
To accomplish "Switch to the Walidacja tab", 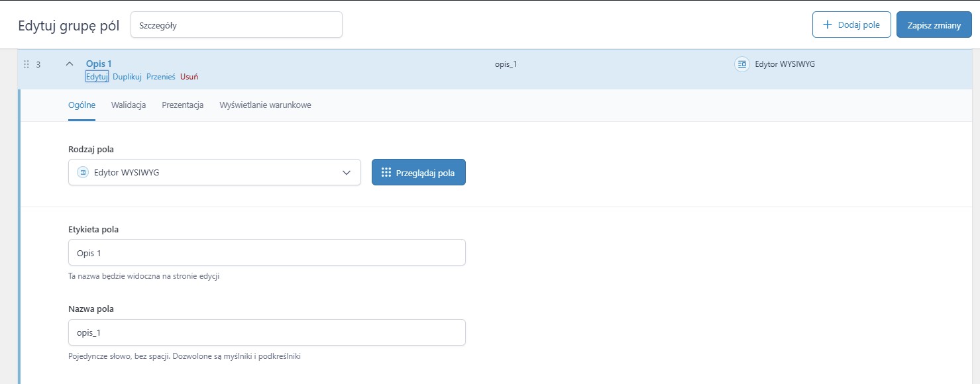I will 129,105.
